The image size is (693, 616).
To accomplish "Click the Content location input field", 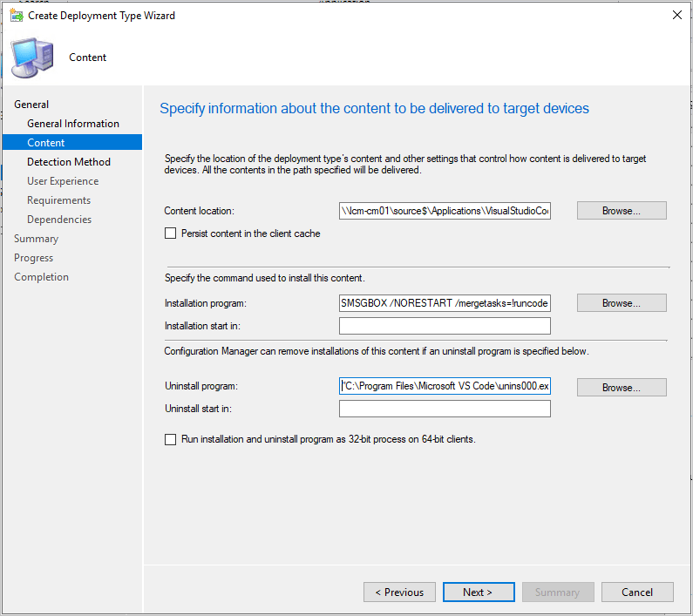I will [x=445, y=211].
